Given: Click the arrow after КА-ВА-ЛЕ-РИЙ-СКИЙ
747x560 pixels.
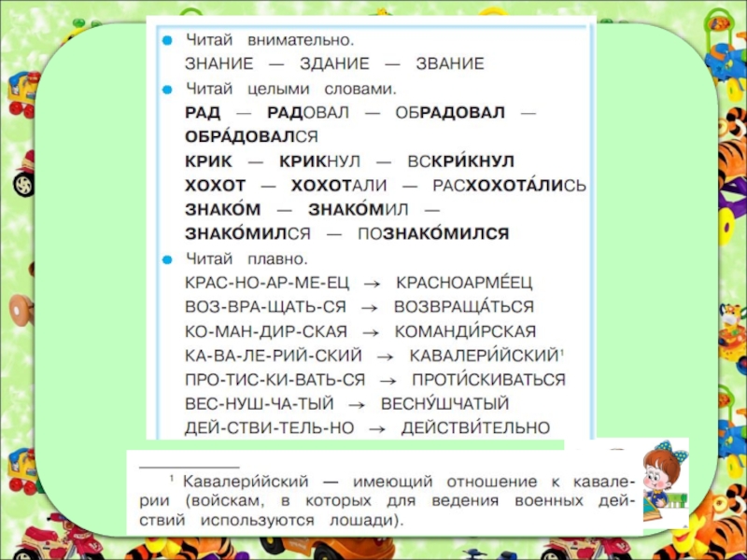Looking at the screenshot, I should [x=386, y=357].
